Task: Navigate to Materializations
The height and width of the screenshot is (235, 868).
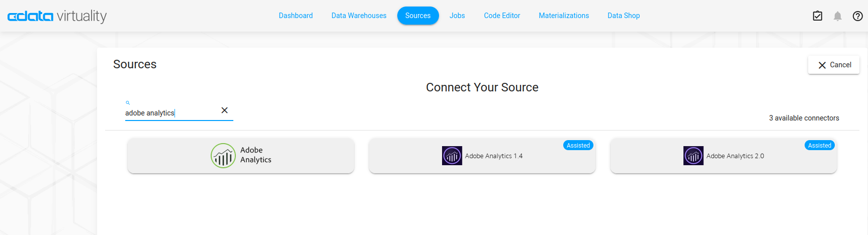Action: pyautogui.click(x=564, y=16)
